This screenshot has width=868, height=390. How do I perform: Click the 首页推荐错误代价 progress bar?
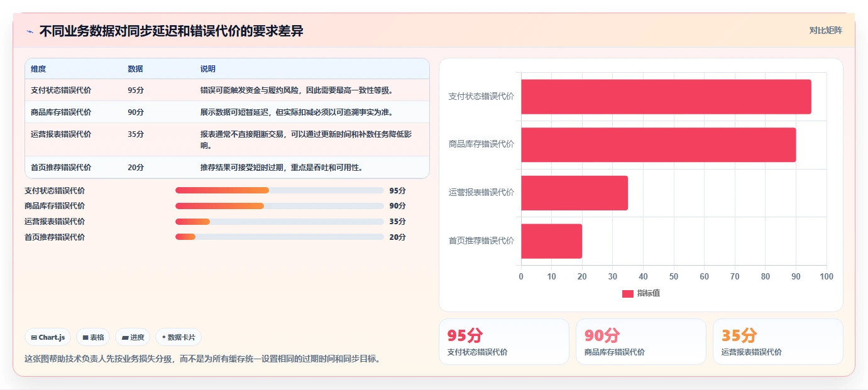tap(279, 237)
